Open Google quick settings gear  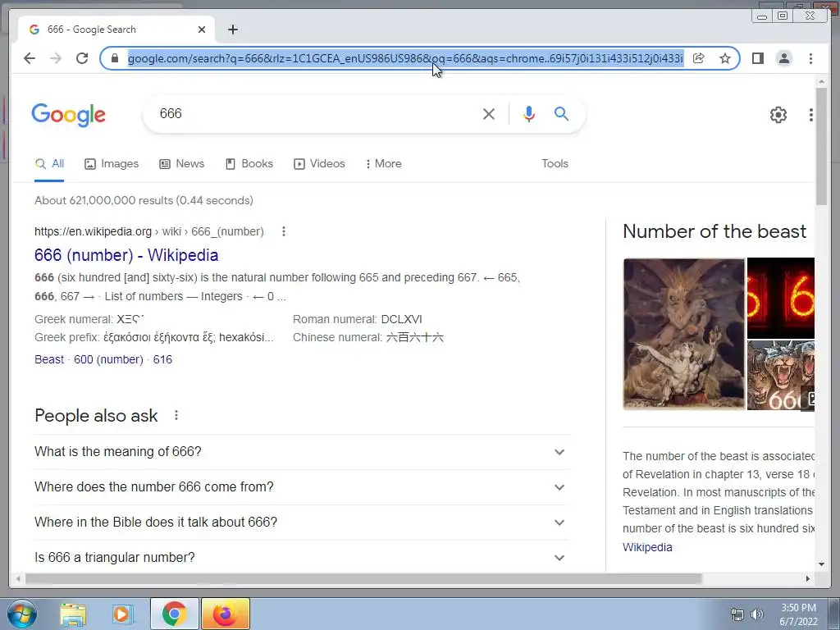778,115
